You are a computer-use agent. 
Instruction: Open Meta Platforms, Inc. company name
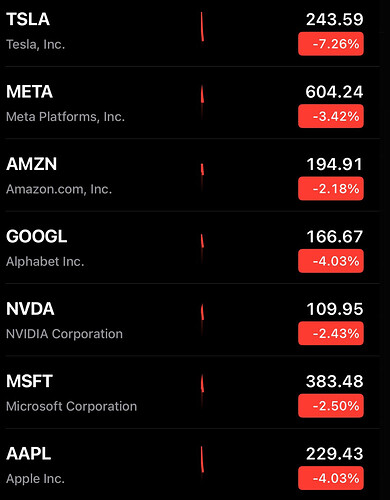tap(65, 117)
